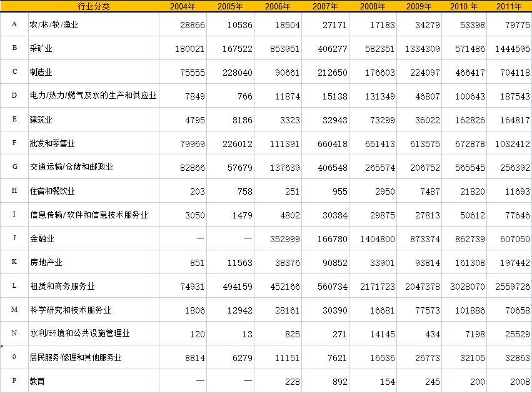The width and height of the screenshot is (532, 393).
Task: Select the 教育 cell
Action: click(94, 380)
